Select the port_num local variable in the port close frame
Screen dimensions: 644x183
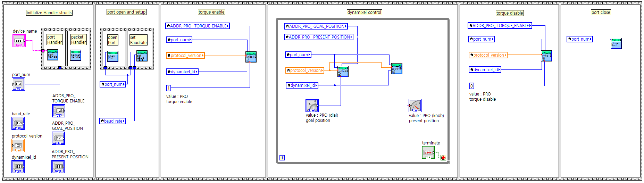pyautogui.click(x=580, y=39)
